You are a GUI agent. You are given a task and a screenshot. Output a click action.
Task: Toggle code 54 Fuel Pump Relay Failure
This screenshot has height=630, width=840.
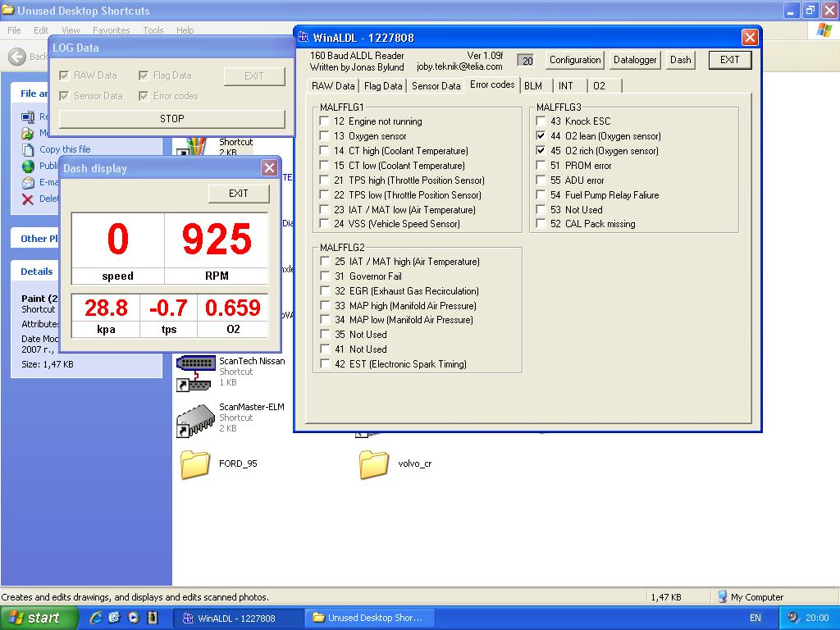[x=541, y=195]
